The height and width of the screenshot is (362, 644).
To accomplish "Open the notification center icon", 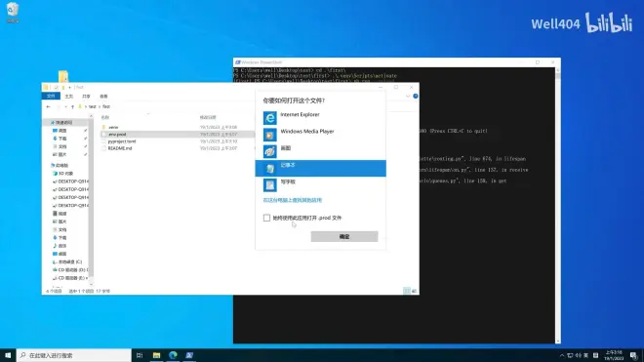I will tap(633, 355).
